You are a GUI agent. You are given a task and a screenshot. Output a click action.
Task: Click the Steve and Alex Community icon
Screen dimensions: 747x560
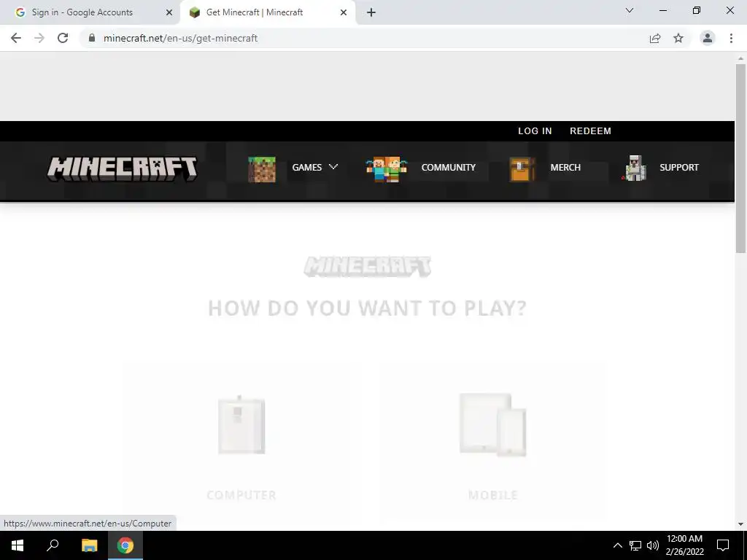click(387, 169)
